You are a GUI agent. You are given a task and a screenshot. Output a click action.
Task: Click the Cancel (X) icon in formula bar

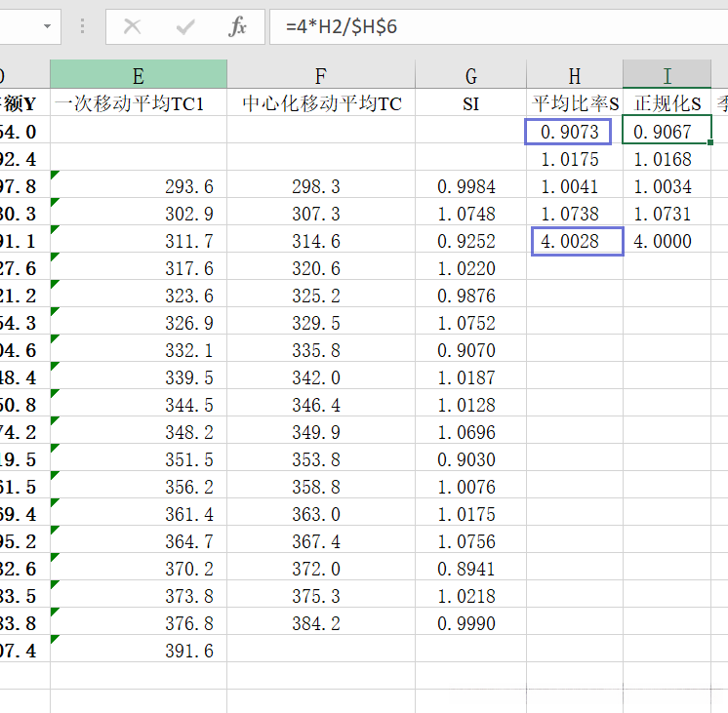[132, 26]
